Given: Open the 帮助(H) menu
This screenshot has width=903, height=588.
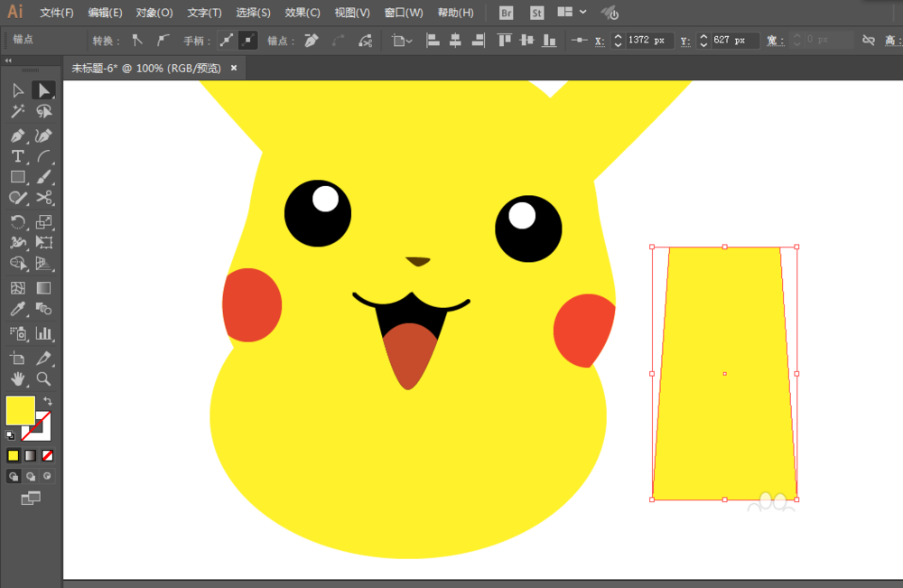Looking at the screenshot, I should tap(455, 13).
